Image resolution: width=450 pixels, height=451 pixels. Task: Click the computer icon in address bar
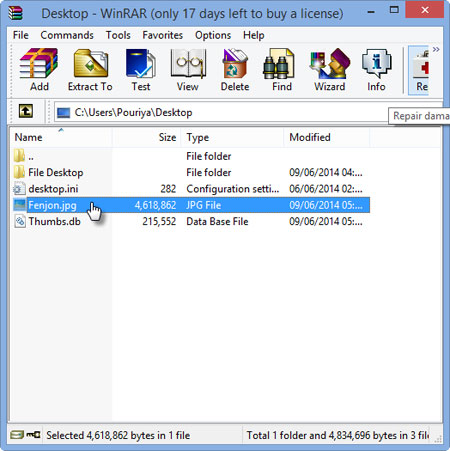pos(63,113)
